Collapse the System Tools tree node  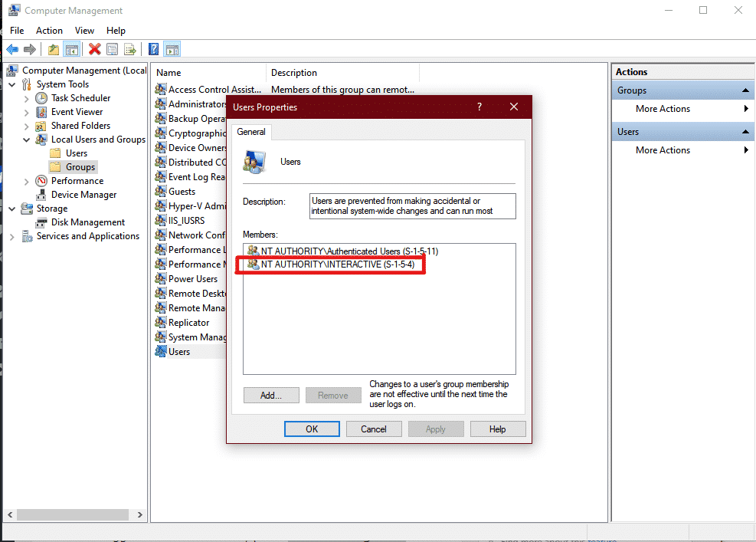(x=12, y=84)
